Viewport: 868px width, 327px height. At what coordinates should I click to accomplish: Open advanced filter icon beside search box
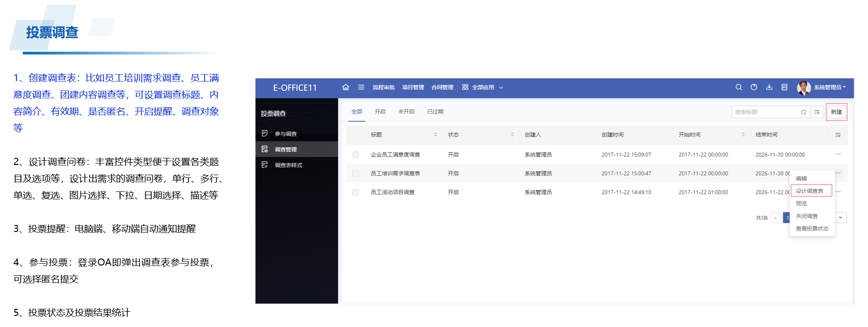pos(817,112)
